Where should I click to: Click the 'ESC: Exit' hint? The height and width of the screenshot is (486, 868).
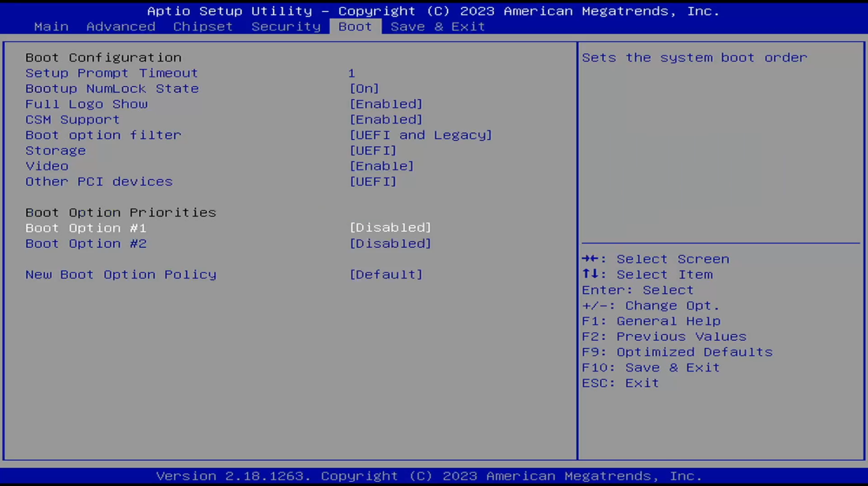620,384
